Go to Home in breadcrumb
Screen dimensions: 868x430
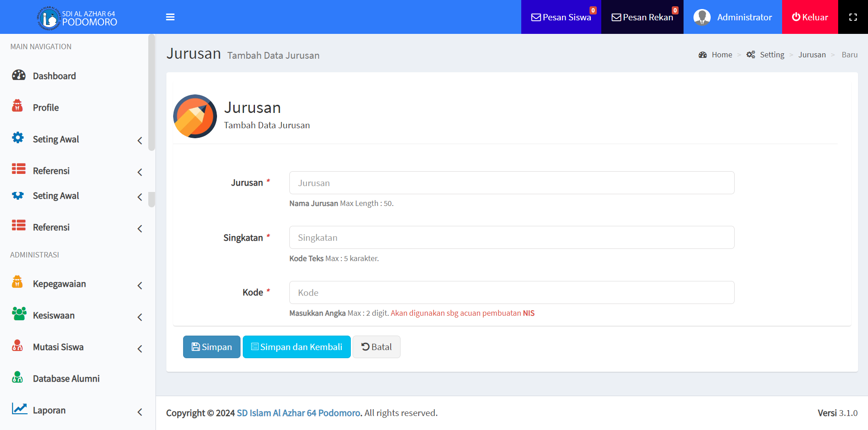(722, 55)
